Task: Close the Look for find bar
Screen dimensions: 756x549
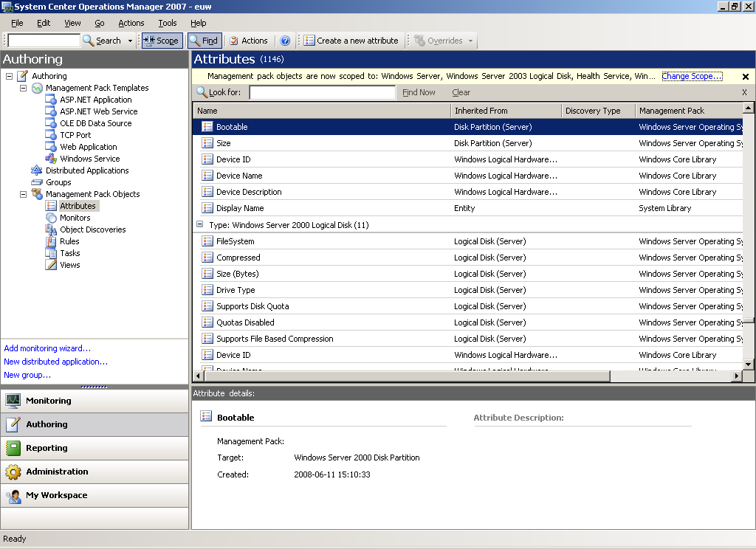Action: pos(744,92)
